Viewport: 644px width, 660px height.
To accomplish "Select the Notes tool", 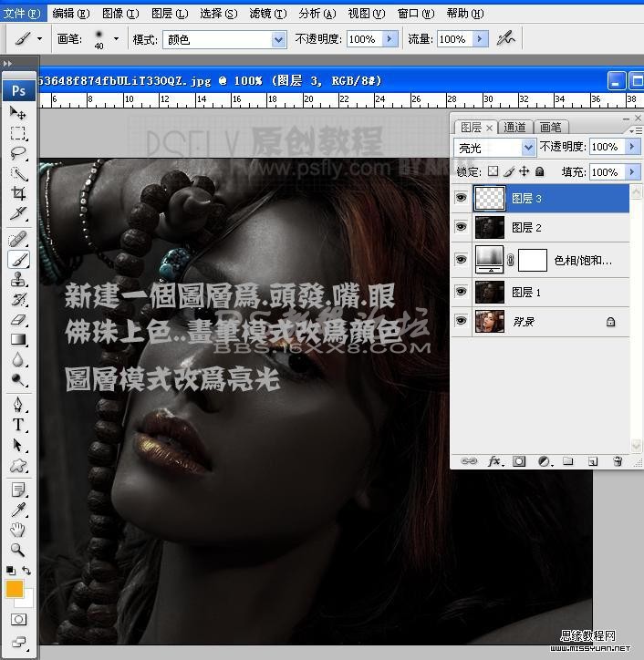I will 17,490.
